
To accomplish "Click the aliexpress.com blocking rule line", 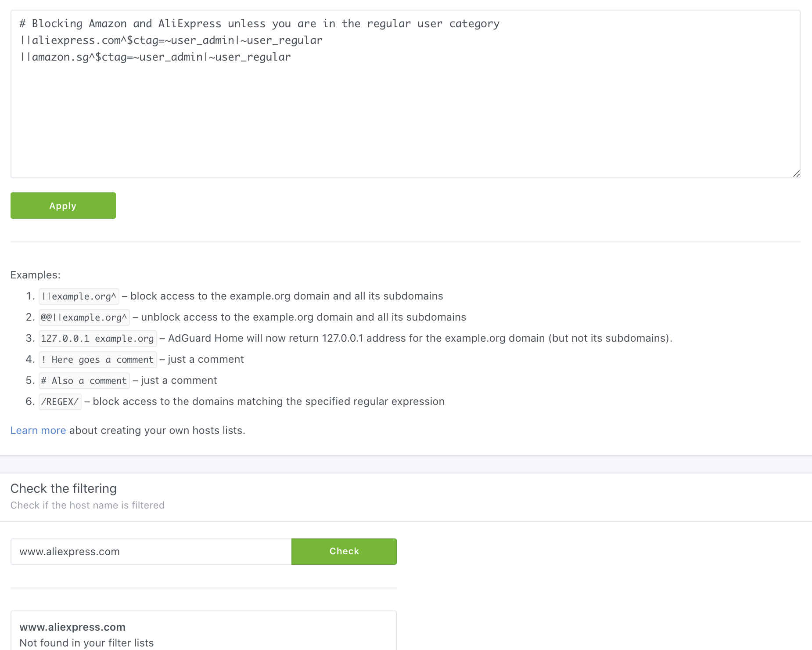I will [170, 40].
